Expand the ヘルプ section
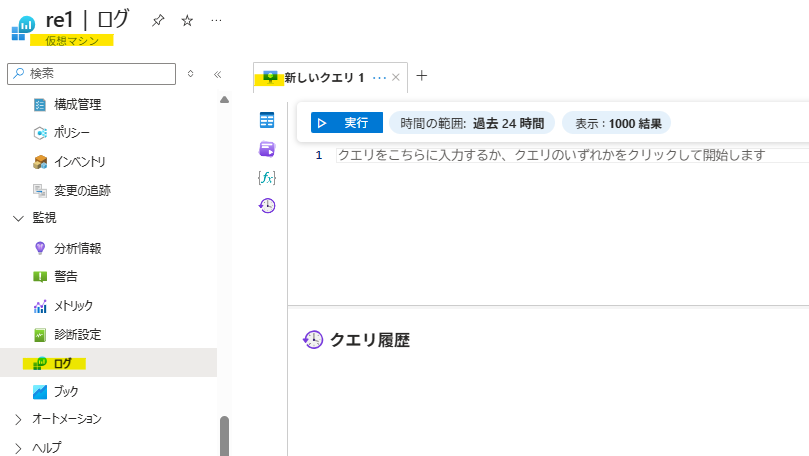The width and height of the screenshot is (809, 456). (x=18, y=447)
